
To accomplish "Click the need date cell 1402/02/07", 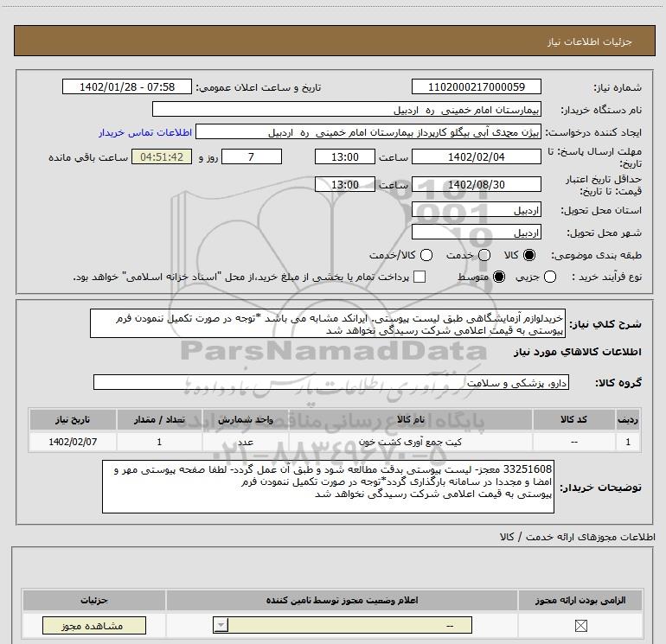I will click(x=73, y=442).
